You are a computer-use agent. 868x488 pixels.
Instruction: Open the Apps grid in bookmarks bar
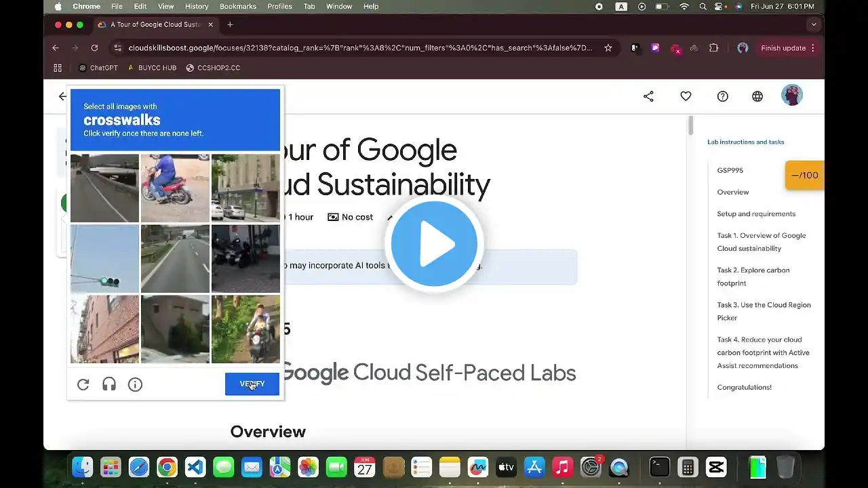tap(58, 68)
